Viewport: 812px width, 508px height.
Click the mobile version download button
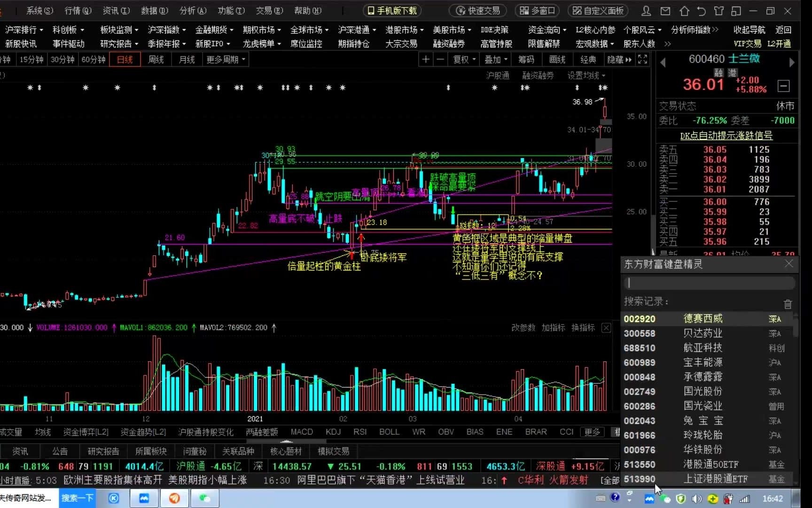(x=392, y=10)
